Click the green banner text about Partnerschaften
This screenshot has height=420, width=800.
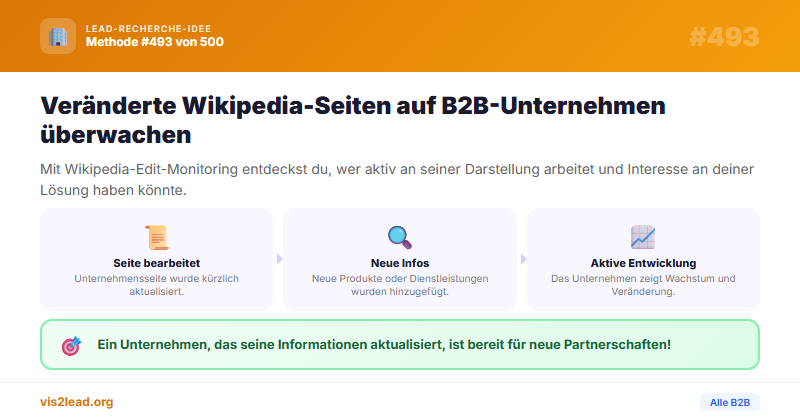pos(384,344)
